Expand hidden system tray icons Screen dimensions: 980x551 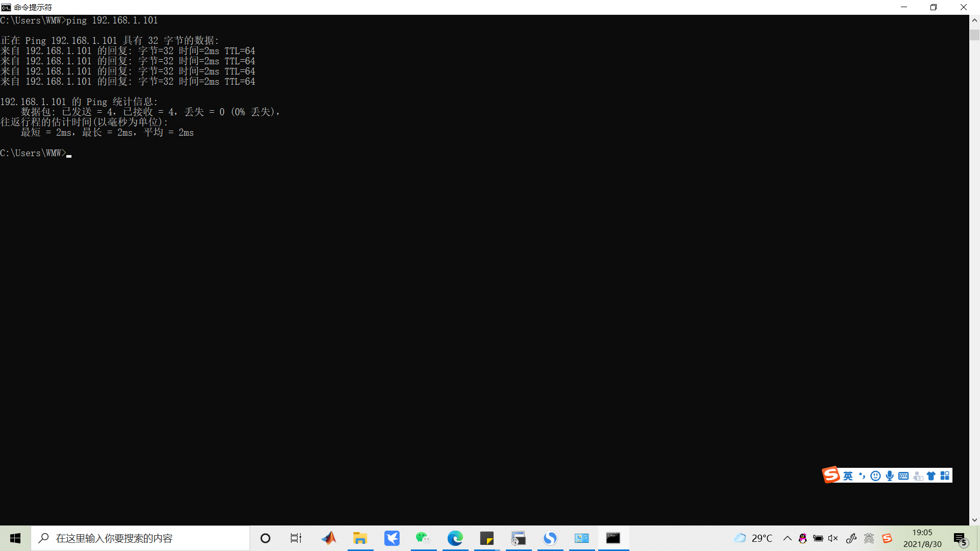tap(788, 538)
